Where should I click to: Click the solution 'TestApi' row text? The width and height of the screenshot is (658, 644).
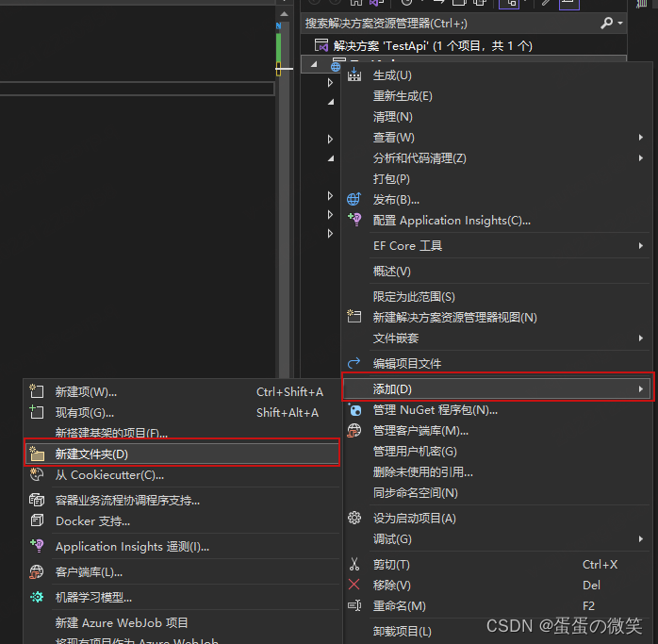(x=433, y=45)
